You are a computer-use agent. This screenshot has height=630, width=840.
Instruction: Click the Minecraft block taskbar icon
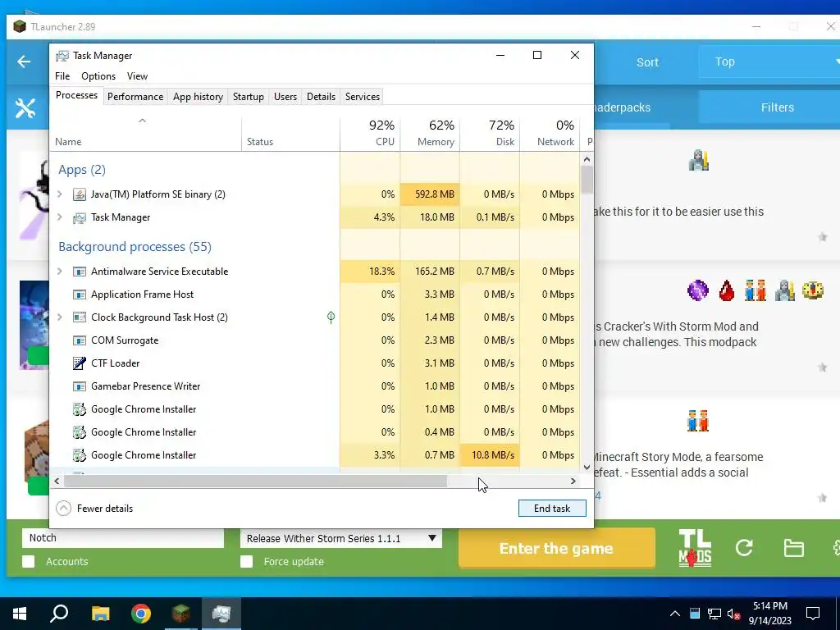click(181, 614)
